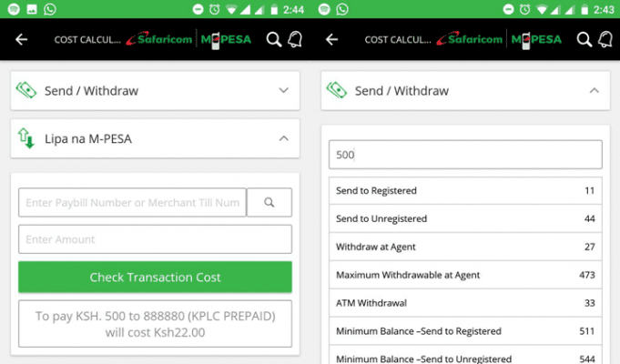Focus Enter Paybill Number or Merchant Till field
Viewport: 620px width, 364px height.
point(132,202)
